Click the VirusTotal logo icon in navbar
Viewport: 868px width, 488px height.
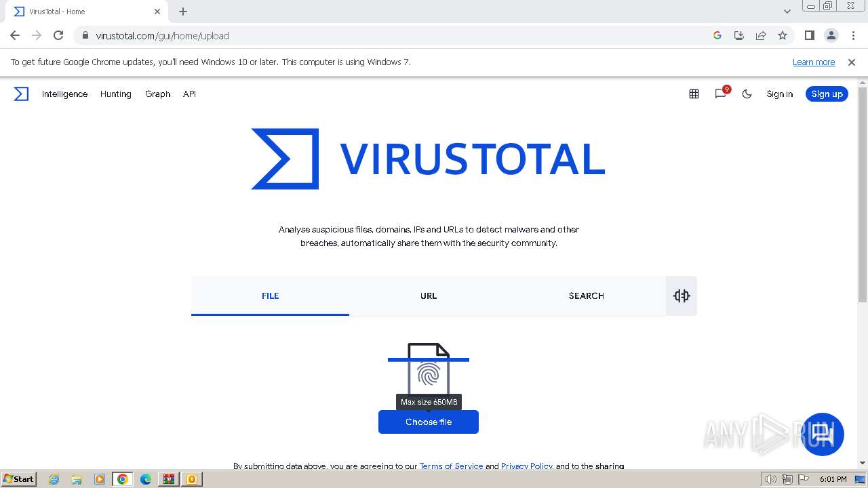coord(21,94)
